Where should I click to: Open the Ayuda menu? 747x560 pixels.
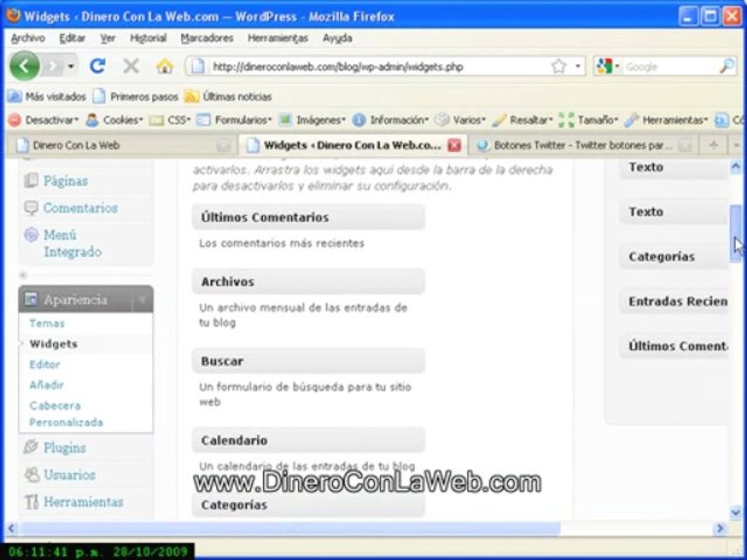point(337,38)
